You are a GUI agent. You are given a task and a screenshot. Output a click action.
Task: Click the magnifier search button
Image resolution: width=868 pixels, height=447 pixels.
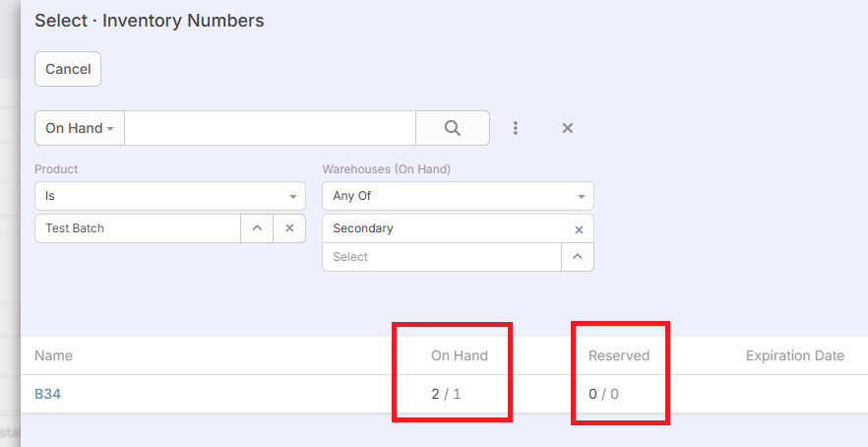point(453,128)
